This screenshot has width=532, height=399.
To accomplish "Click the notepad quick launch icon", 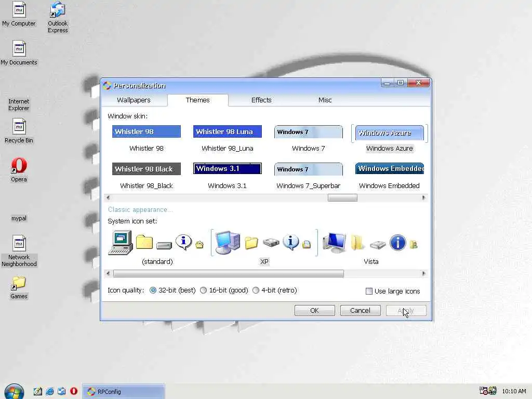I will [37, 391].
